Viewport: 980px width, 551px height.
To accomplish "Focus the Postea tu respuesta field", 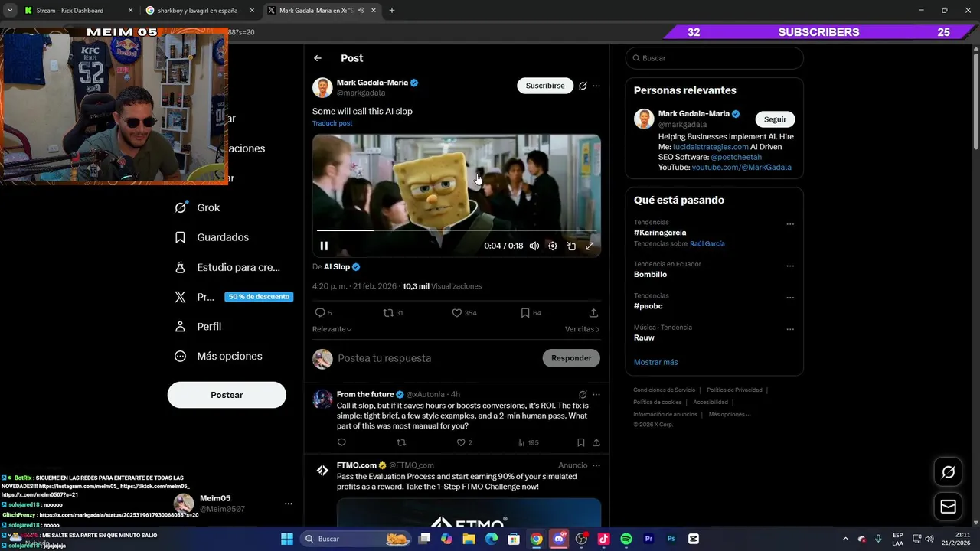I will 436,358.
